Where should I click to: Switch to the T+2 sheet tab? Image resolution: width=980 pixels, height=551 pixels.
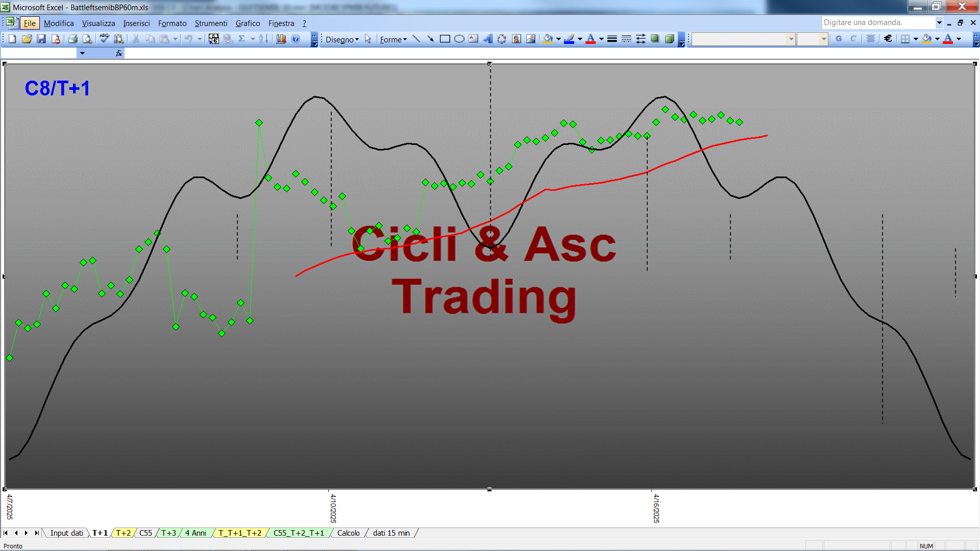point(123,533)
